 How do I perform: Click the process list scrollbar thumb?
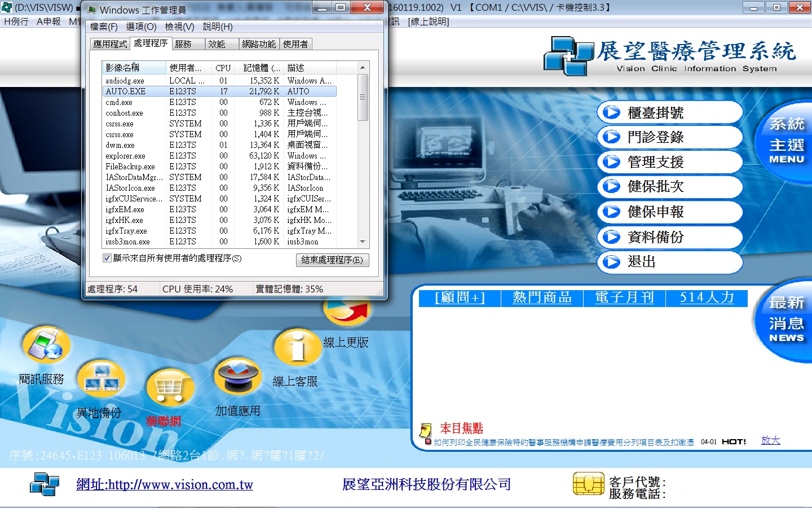[x=363, y=97]
